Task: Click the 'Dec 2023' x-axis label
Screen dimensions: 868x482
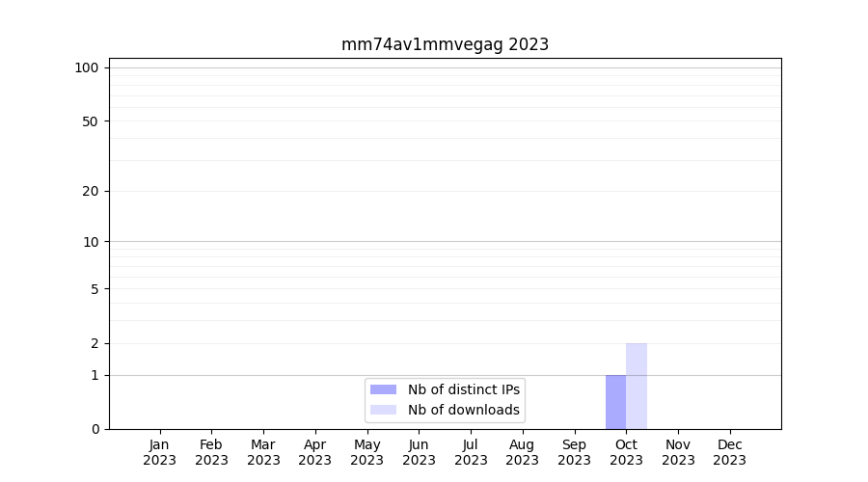Action: (729, 452)
